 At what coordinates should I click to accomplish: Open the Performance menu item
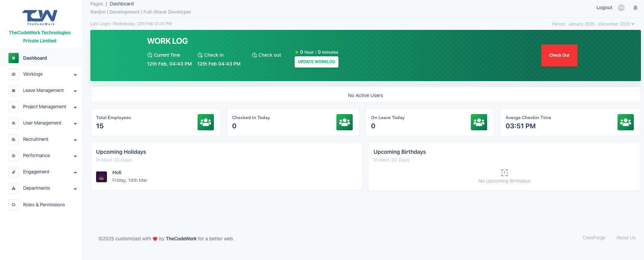[41, 156]
